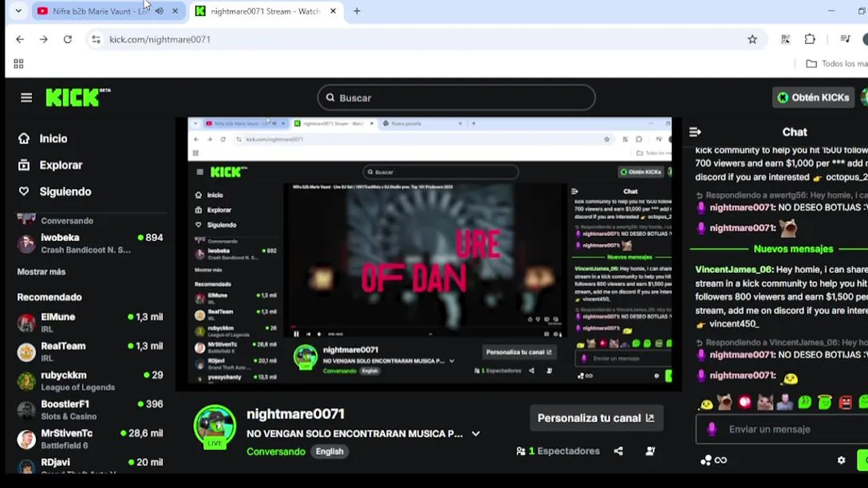Open iwobeka's followed channel
Screen dimensions: 868x488
pos(90,243)
